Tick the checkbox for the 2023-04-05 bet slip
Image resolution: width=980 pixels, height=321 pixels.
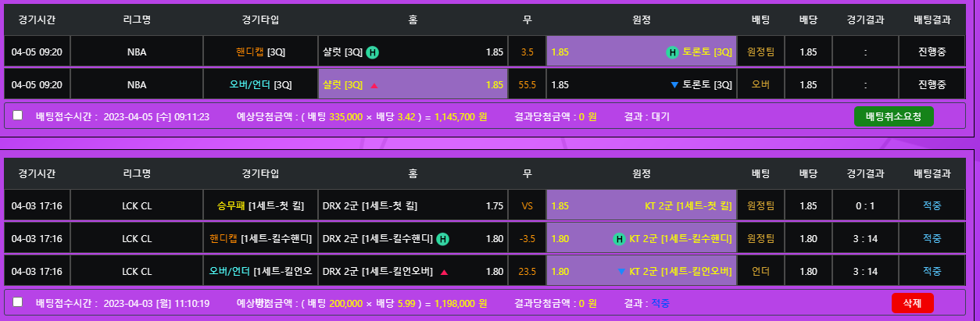tap(18, 116)
